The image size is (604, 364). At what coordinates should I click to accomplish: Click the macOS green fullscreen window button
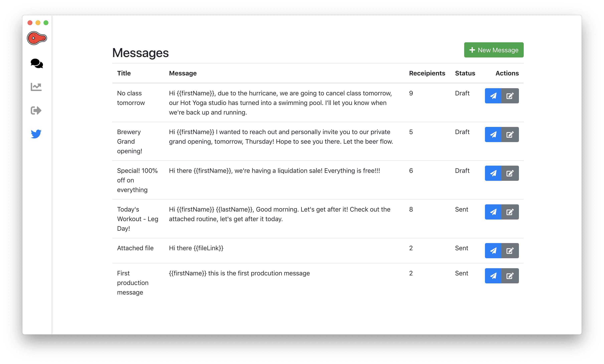click(46, 23)
